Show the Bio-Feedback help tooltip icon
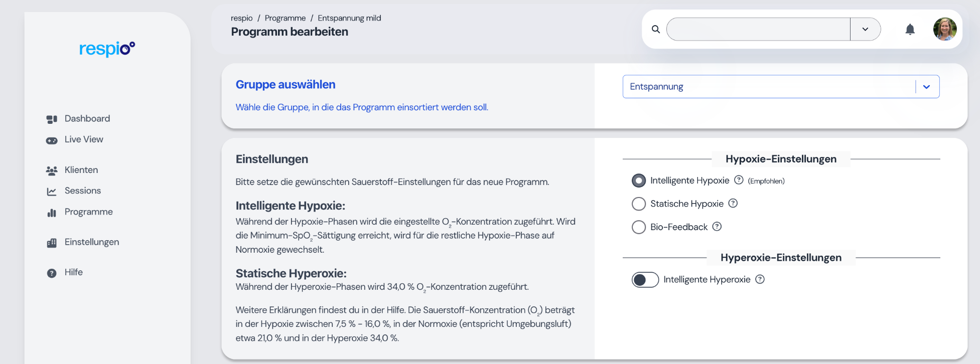Viewport: 980px width, 364px height. coord(717,227)
